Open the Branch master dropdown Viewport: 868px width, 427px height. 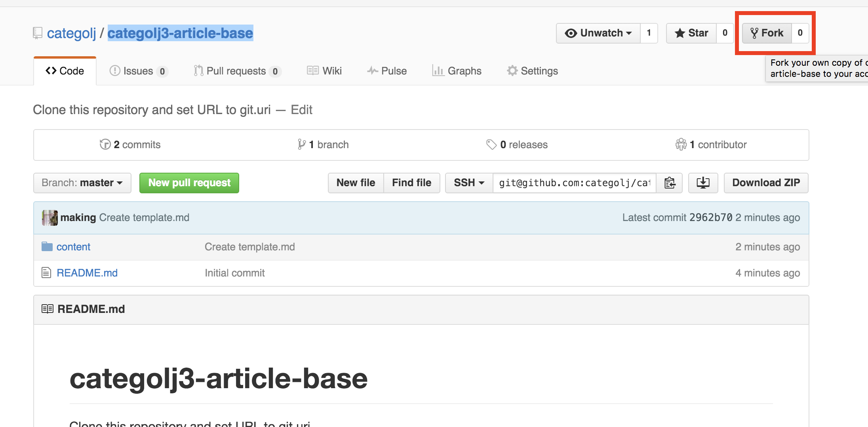[82, 183]
